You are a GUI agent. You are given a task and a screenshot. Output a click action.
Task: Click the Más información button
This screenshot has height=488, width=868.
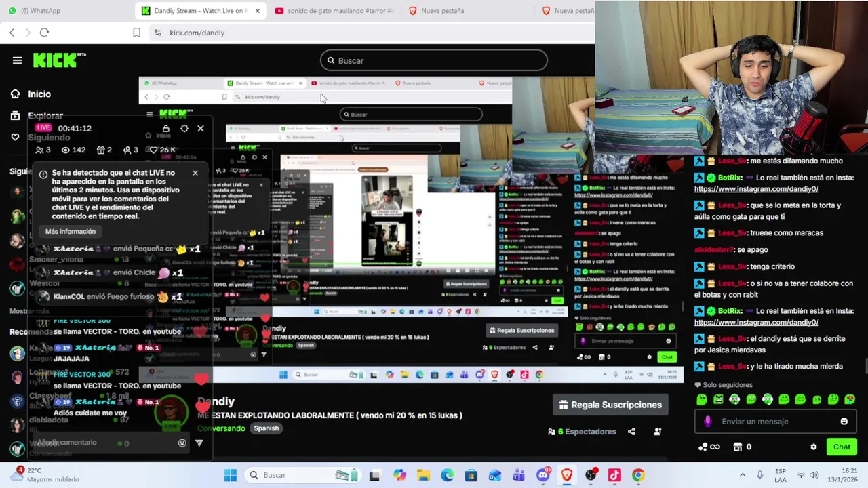71,232
